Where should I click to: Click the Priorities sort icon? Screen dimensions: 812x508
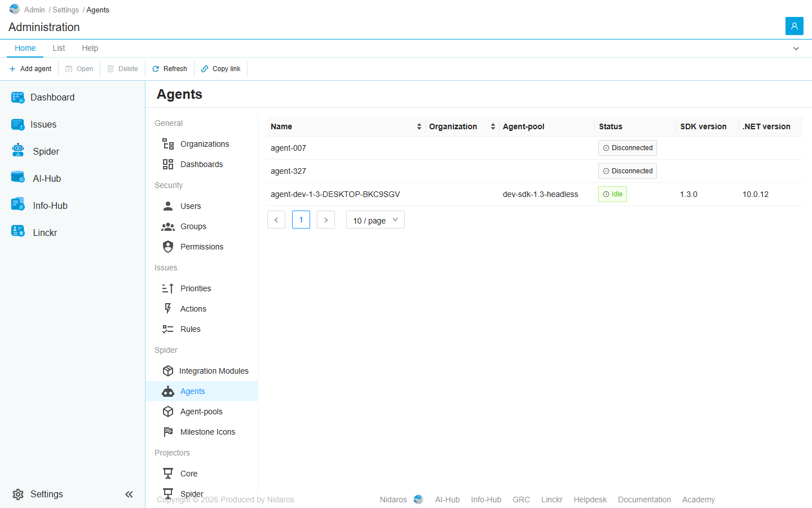pyautogui.click(x=168, y=288)
